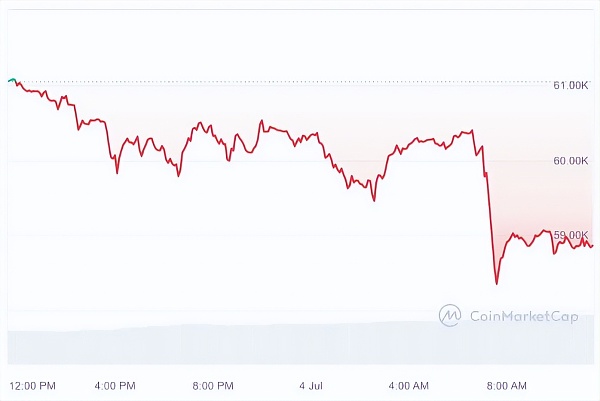This screenshot has width=600, height=401.
Task: Click the 4:00 PM axis label
Action: point(116,385)
